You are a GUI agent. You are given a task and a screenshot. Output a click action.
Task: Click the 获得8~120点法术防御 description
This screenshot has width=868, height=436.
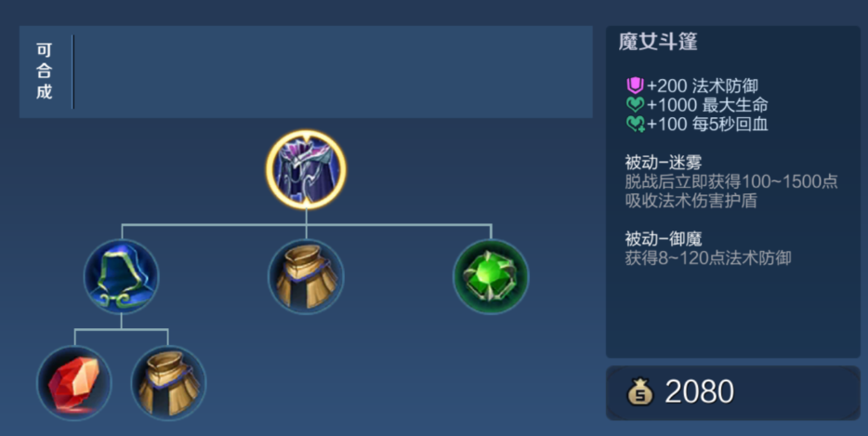click(708, 258)
